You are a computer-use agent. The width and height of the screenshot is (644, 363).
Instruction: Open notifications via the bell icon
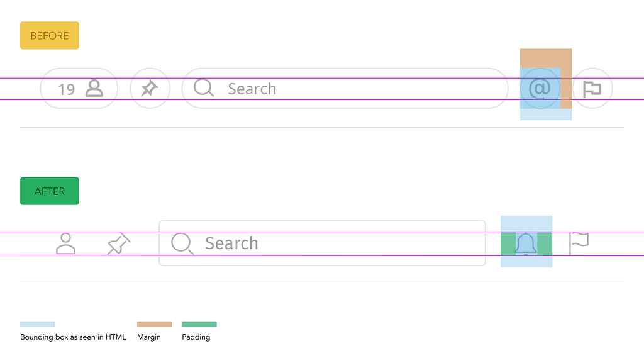[x=526, y=243]
